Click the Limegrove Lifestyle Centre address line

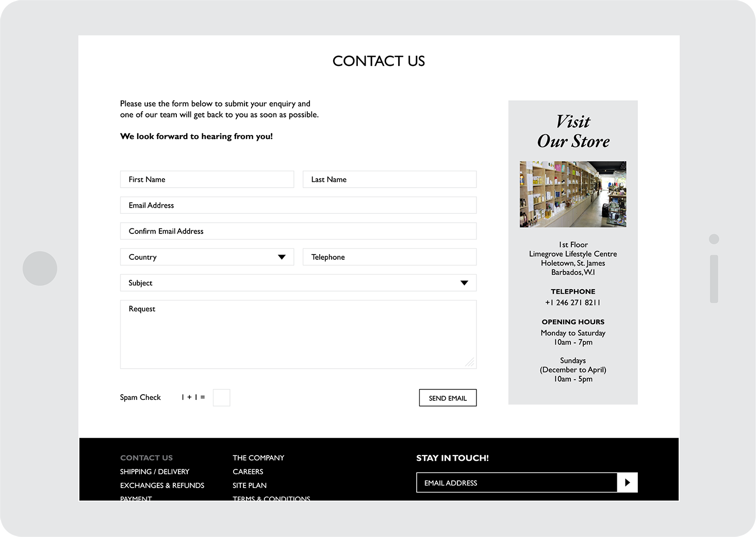(x=573, y=254)
